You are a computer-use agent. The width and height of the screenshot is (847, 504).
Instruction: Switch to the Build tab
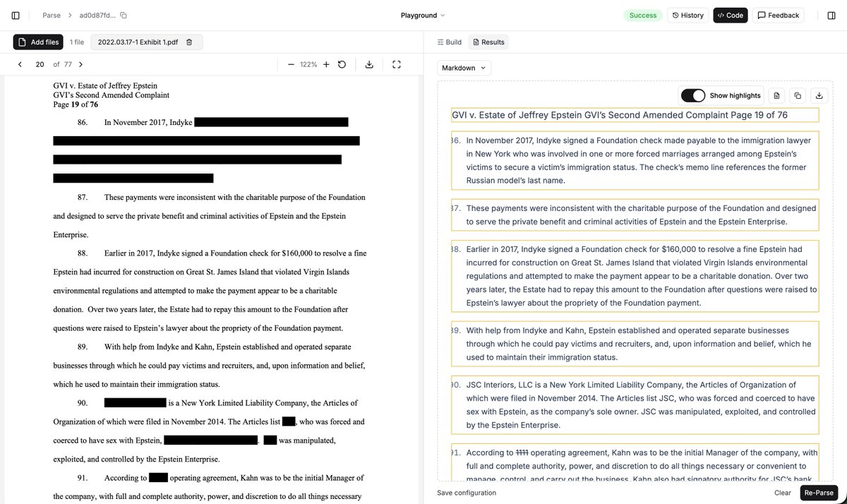[449, 42]
